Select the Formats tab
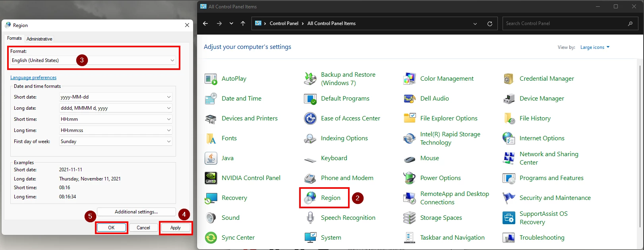The height and width of the screenshot is (250, 644). point(14,38)
